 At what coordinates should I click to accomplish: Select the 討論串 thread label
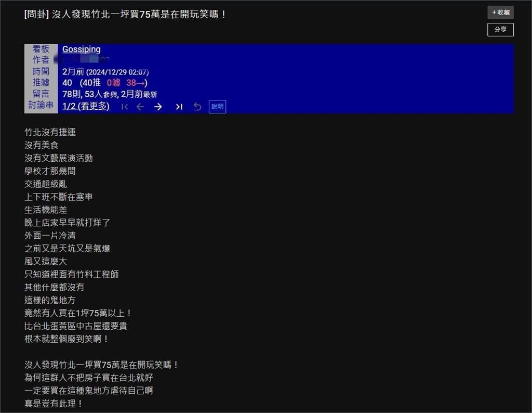(x=41, y=106)
